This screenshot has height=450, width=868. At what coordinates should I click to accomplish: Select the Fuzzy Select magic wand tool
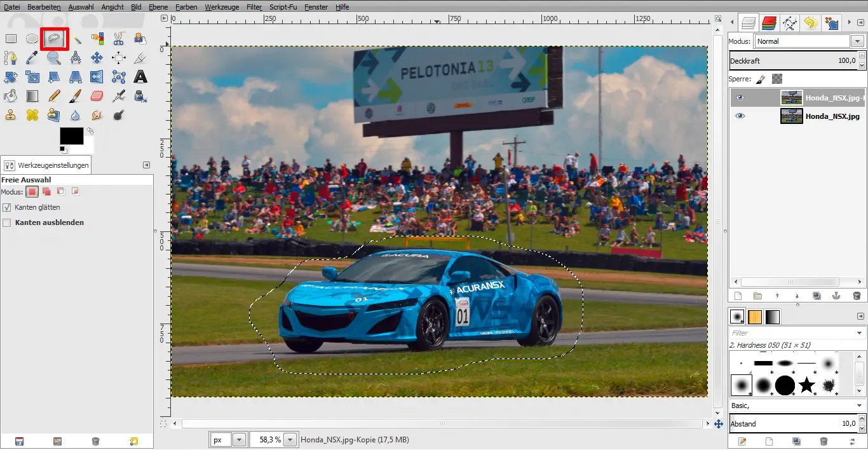(x=76, y=39)
